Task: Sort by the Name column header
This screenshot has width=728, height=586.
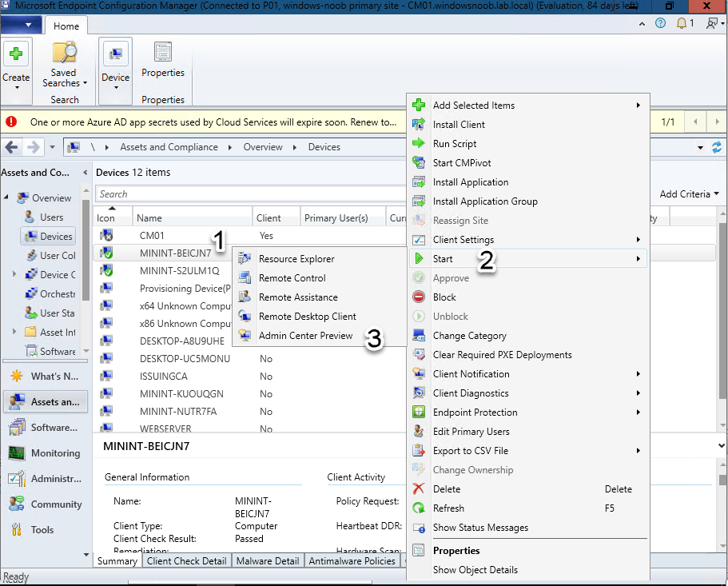Action: (193, 217)
